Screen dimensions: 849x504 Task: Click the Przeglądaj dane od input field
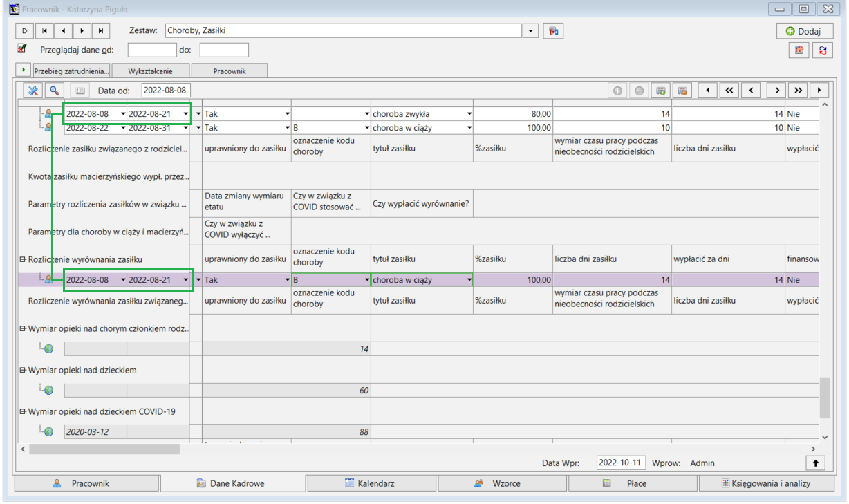[152, 50]
